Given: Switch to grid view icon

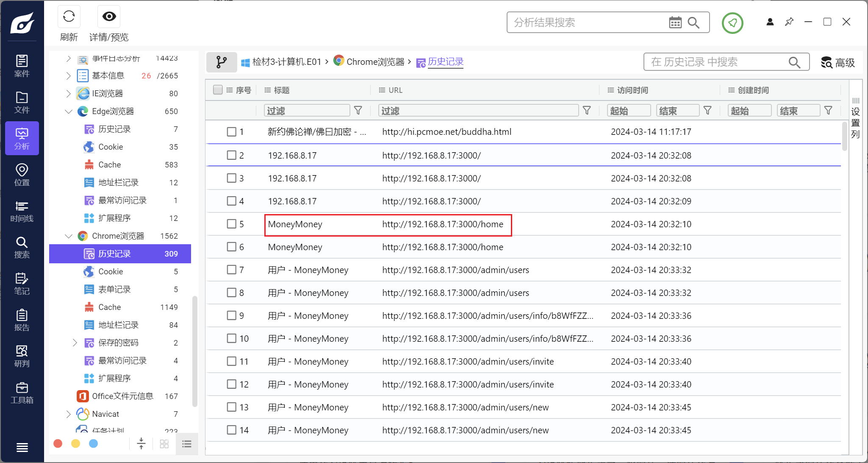Looking at the screenshot, I should [164, 444].
